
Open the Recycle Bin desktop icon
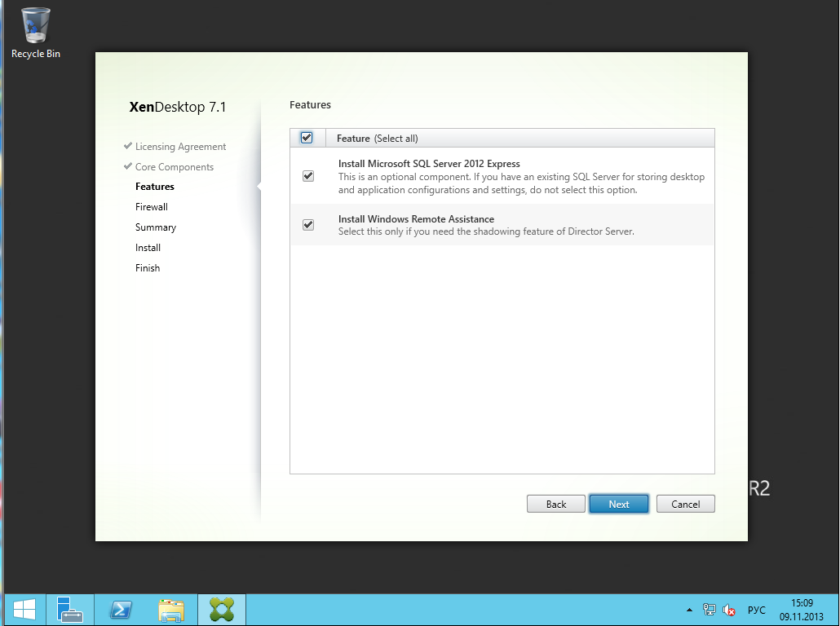[35, 32]
